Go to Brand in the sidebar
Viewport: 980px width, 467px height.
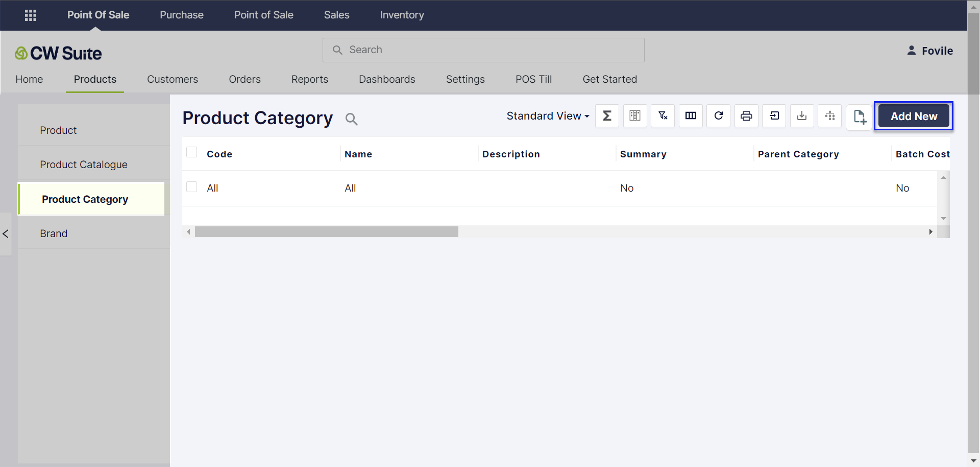(x=54, y=233)
